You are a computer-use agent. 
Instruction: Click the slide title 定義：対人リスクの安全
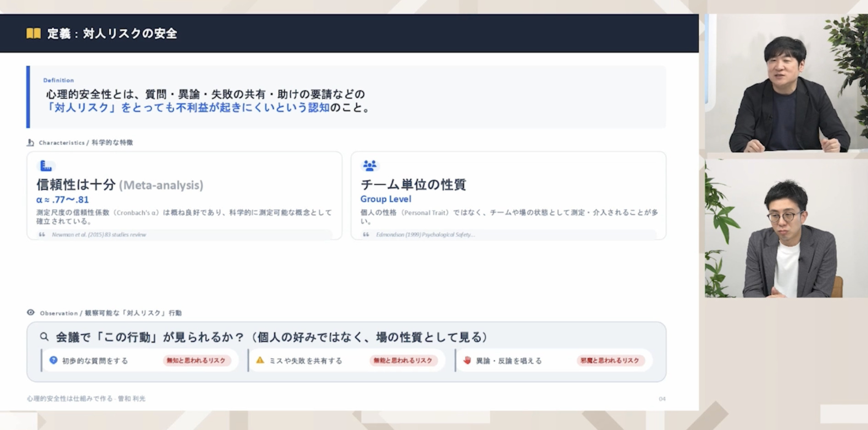112,33
